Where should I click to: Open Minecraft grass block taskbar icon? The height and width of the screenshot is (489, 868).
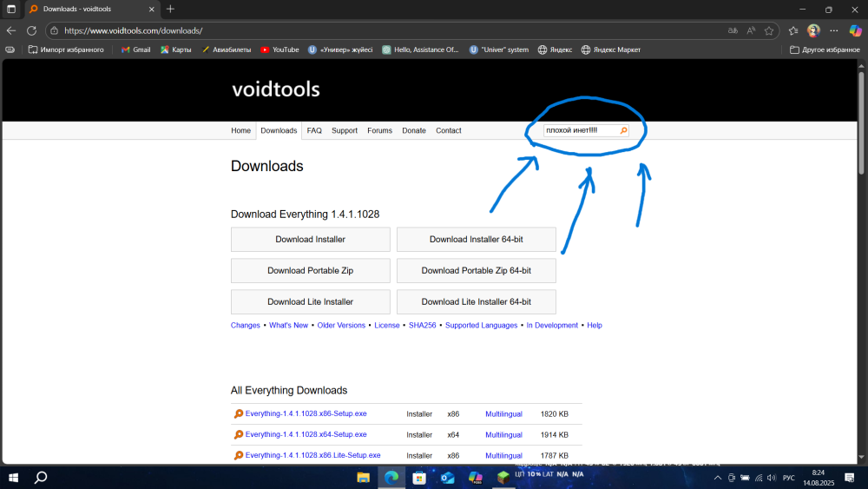pyautogui.click(x=503, y=478)
